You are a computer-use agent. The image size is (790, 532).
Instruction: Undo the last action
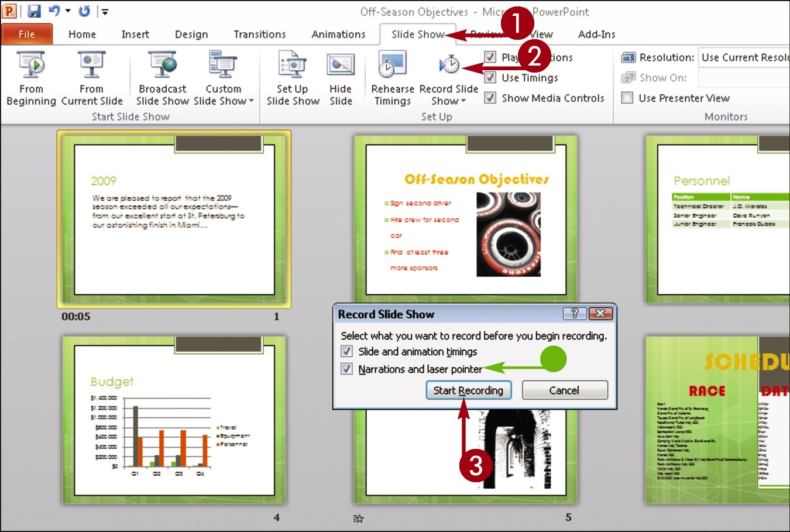coord(54,11)
